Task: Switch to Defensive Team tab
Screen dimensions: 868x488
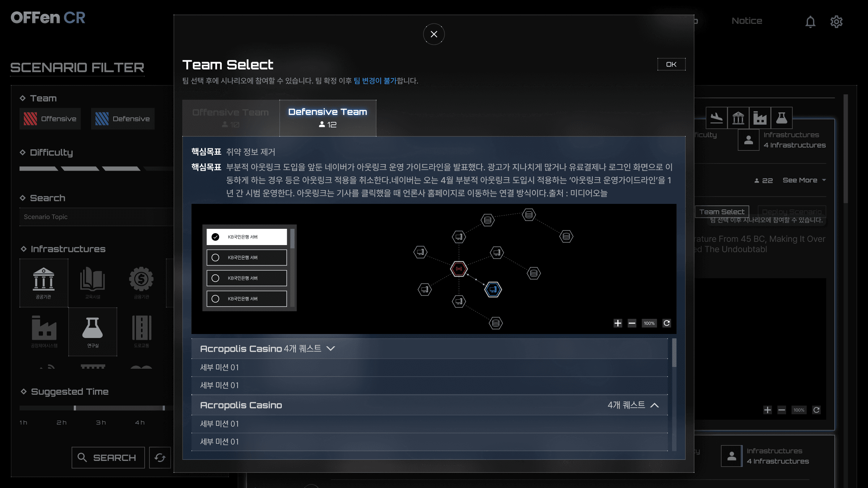Action: pos(327,117)
